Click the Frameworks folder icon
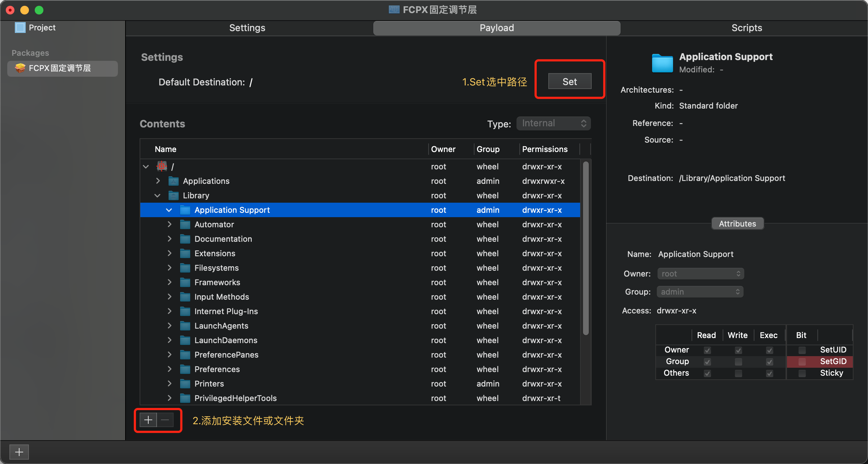 coord(185,282)
